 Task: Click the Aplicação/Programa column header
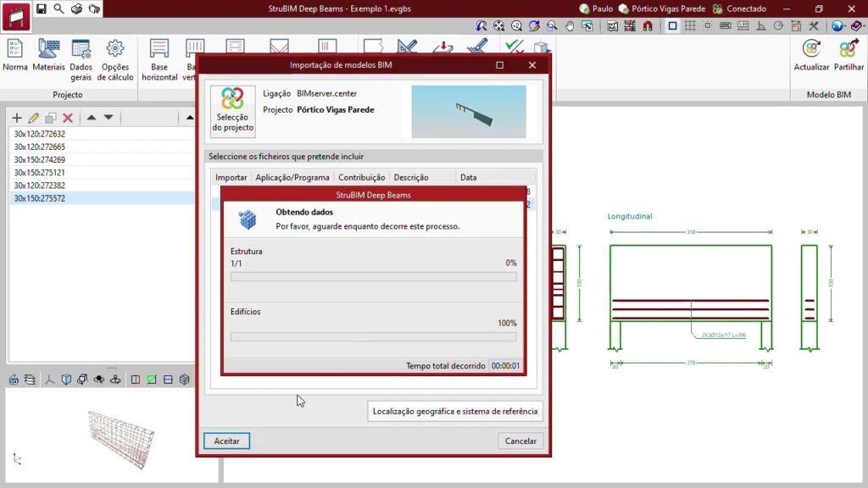292,178
